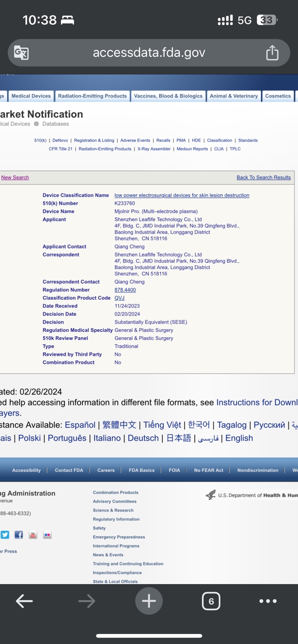Switch to Vaccines, Blood & Biologics tab
The image size is (298, 644).
point(168,96)
